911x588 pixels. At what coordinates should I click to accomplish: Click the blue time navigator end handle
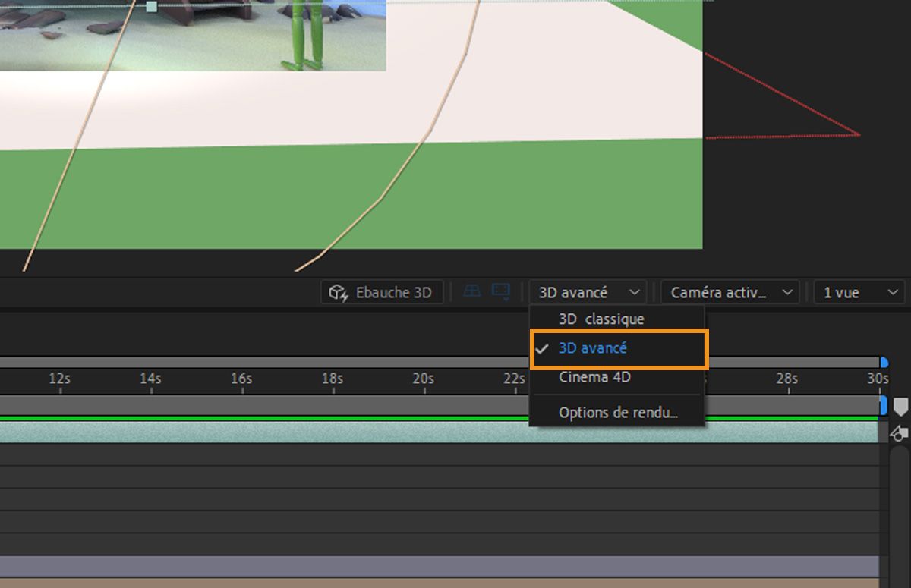[884, 363]
